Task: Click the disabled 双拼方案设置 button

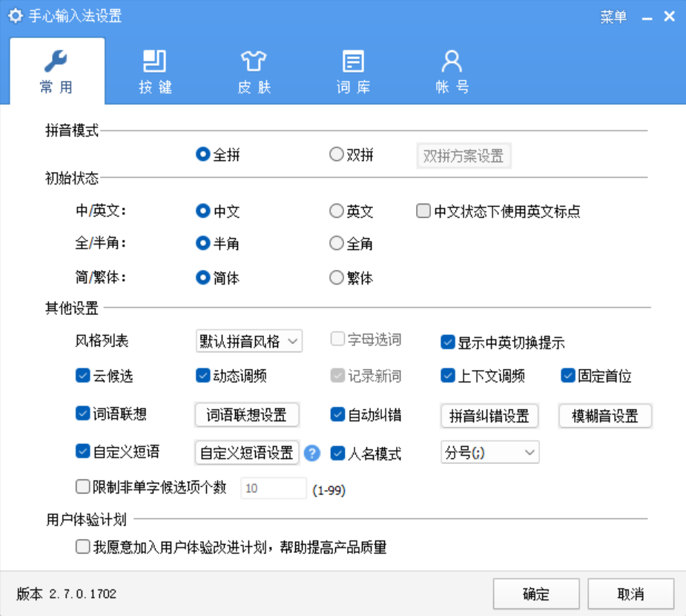Action: click(x=464, y=156)
